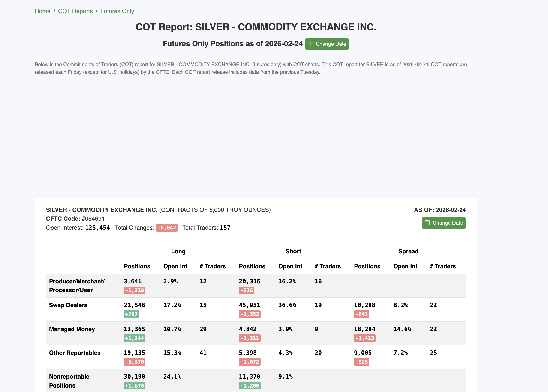Select the CFTC Code #084691 text

(x=93, y=218)
